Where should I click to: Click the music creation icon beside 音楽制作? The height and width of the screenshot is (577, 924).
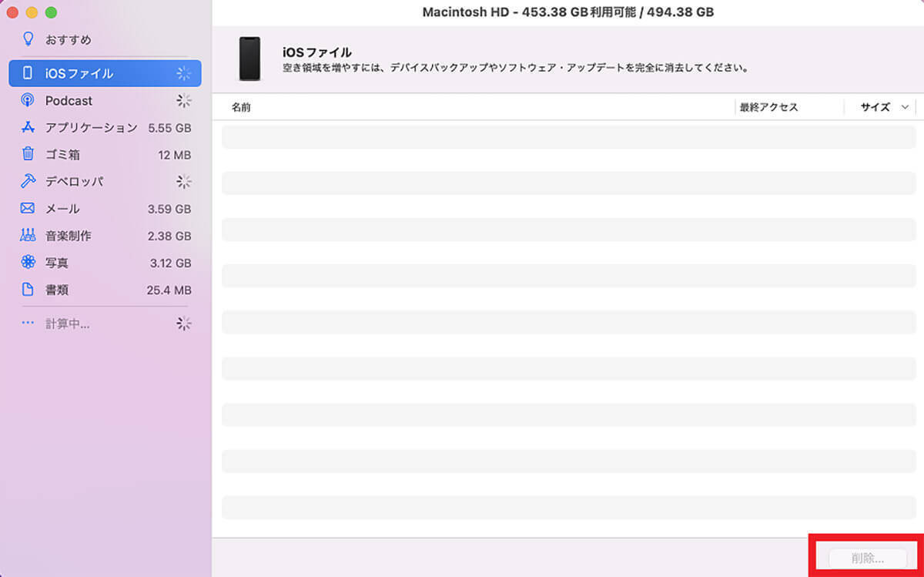tap(28, 235)
